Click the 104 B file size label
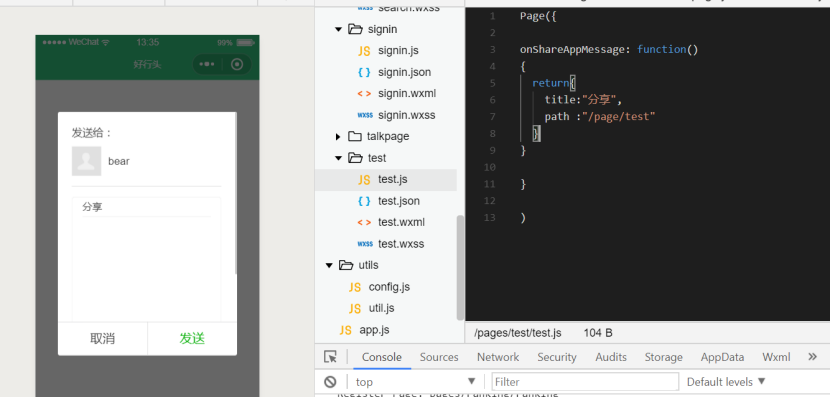Image resolution: width=830 pixels, height=397 pixels. point(598,333)
